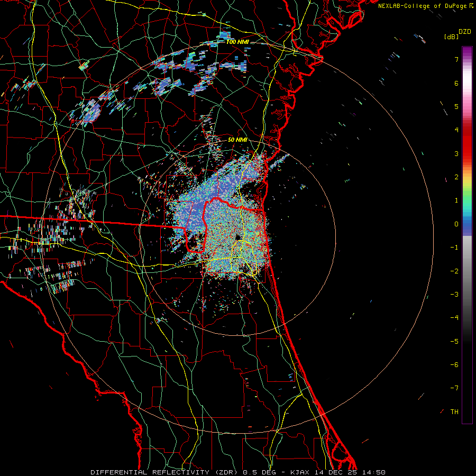Click the legend value -6
Viewport: 476px width, 476px height.
coord(454,364)
